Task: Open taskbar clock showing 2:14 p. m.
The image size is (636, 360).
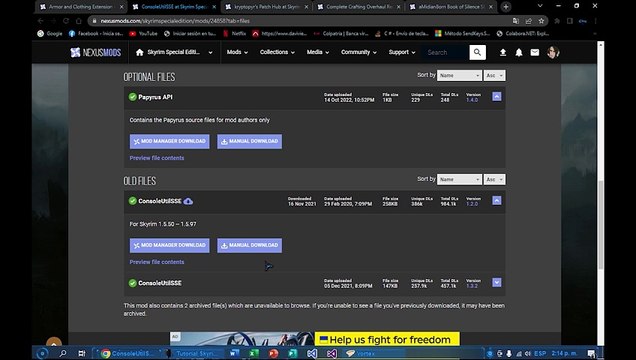Action: [x=564, y=354]
